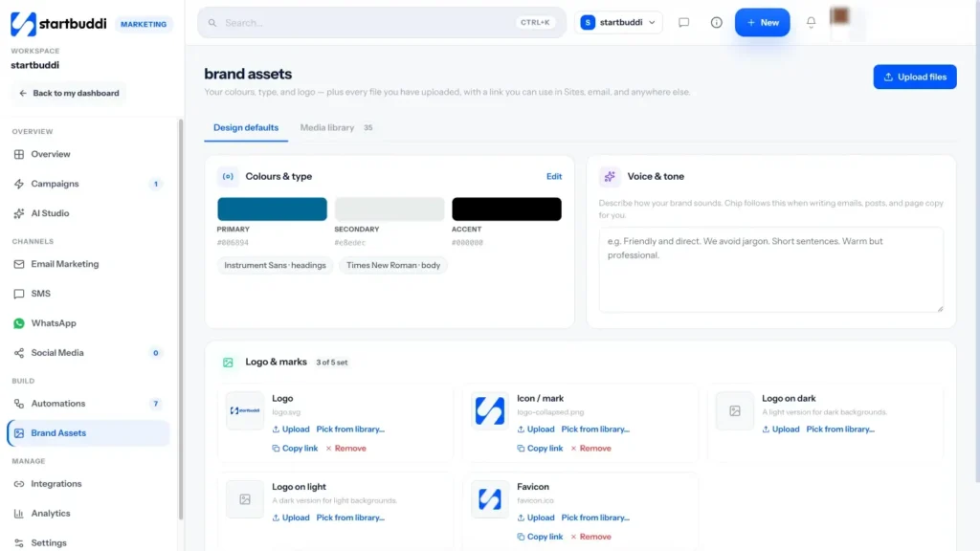Image resolution: width=980 pixels, height=551 pixels.
Task: Pick from library for Logo
Action: pos(350,430)
